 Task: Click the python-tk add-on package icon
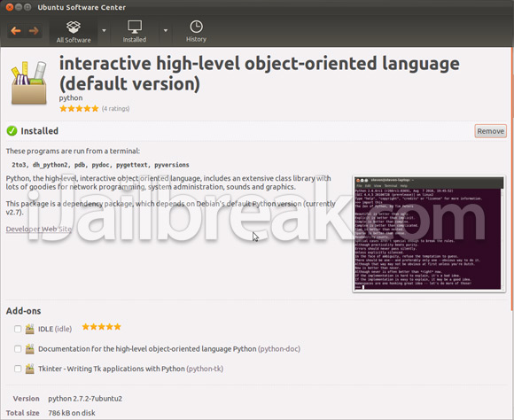click(x=30, y=369)
